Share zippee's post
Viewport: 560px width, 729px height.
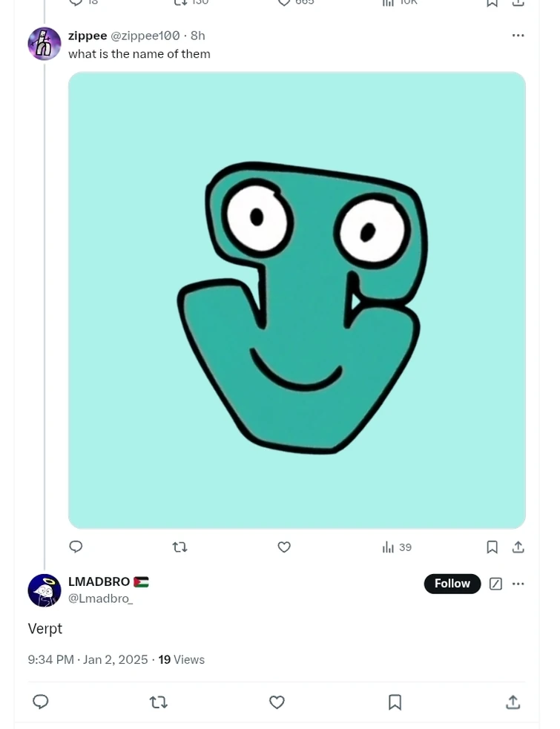pyautogui.click(x=518, y=547)
